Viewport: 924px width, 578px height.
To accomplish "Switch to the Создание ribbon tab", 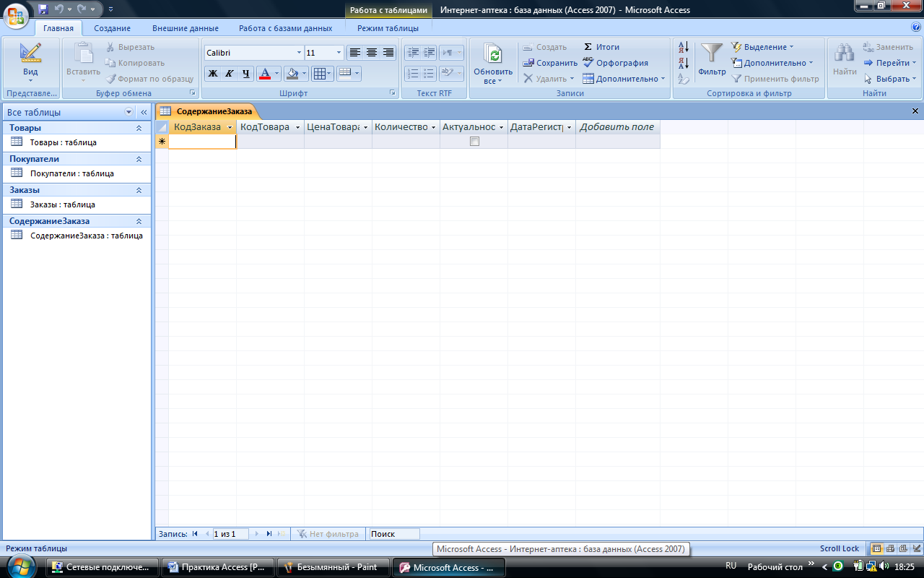I will point(112,28).
